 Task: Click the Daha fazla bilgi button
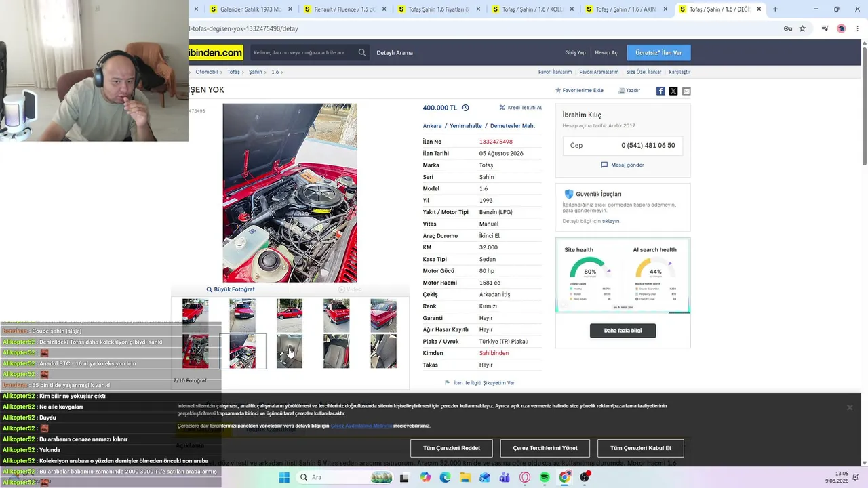(623, 331)
